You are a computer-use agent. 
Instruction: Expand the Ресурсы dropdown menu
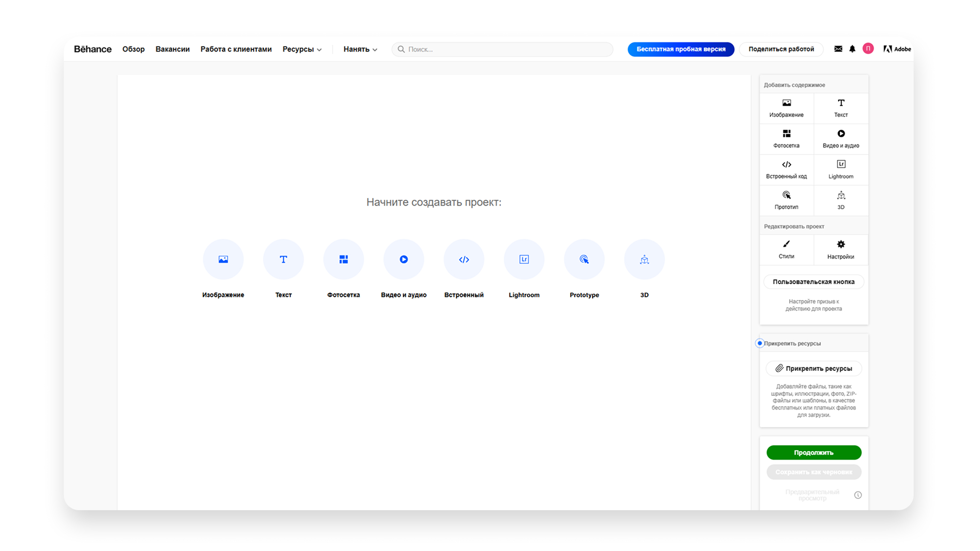coord(301,49)
